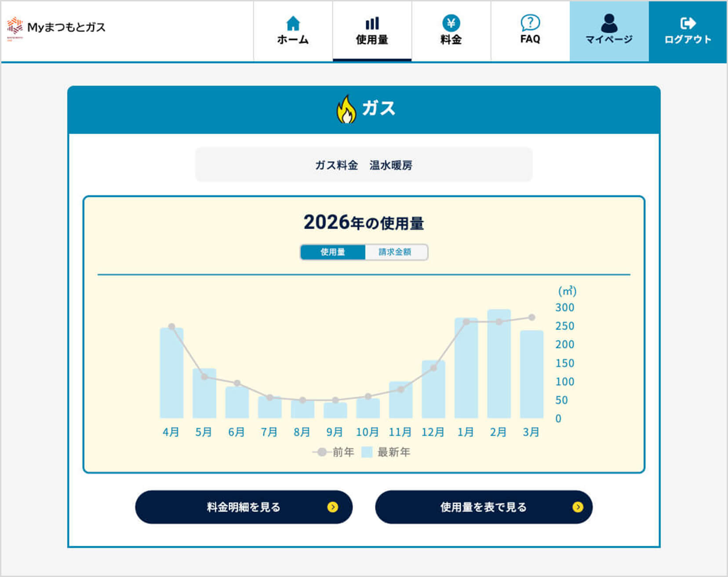Click the ガス料金 温水暖房 contract field

tap(364, 165)
